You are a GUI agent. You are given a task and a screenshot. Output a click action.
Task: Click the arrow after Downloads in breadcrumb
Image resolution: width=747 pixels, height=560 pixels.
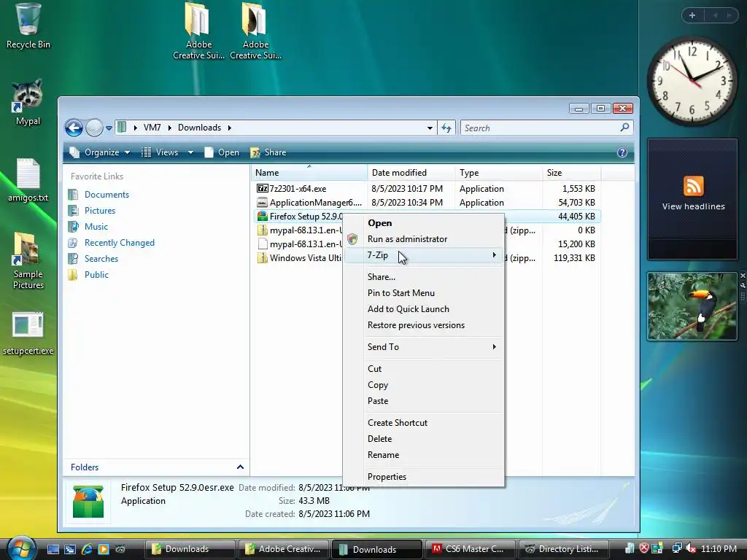[x=230, y=128]
